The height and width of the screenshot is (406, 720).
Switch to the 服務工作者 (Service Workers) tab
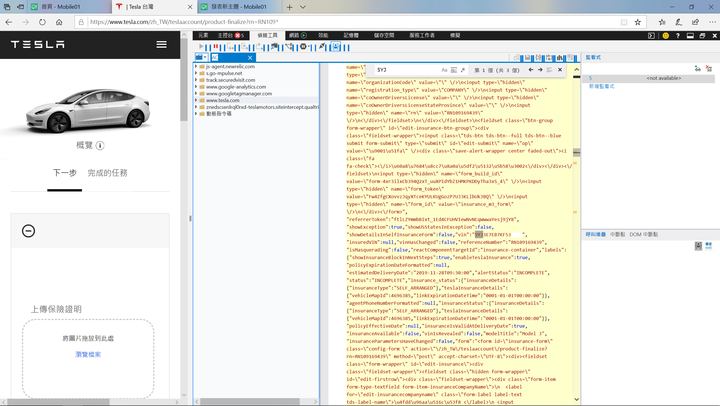click(x=422, y=35)
